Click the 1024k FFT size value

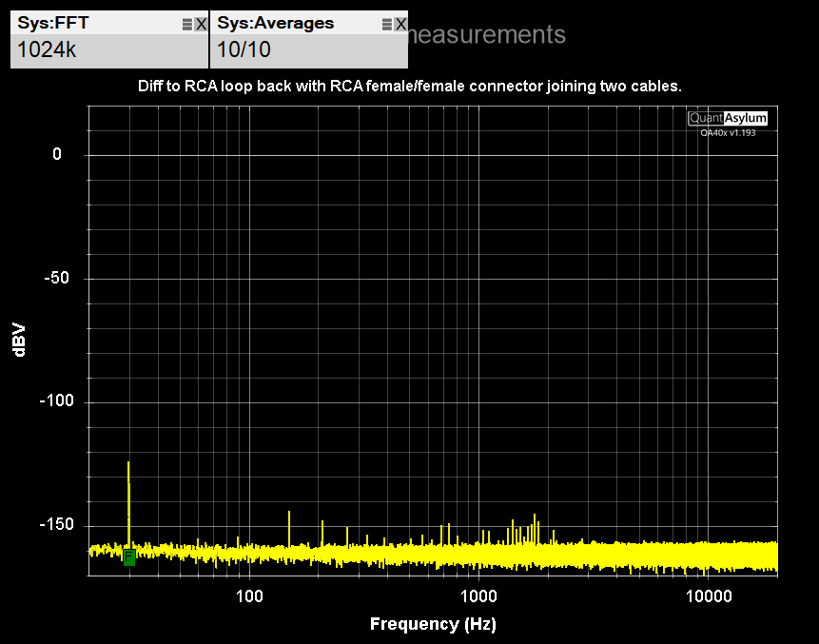tap(47, 50)
